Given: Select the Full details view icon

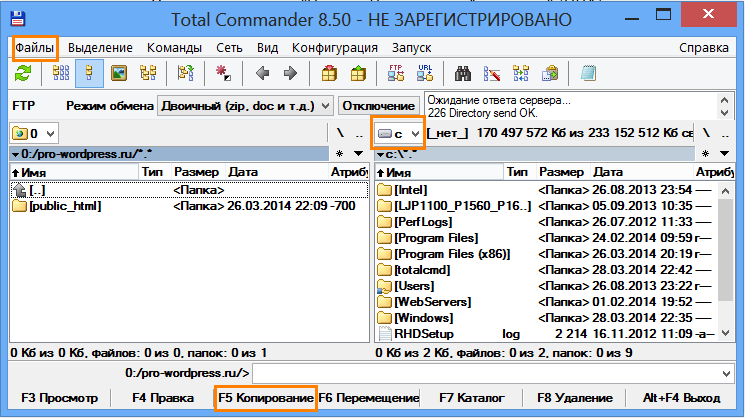Looking at the screenshot, I should click(x=89, y=74).
